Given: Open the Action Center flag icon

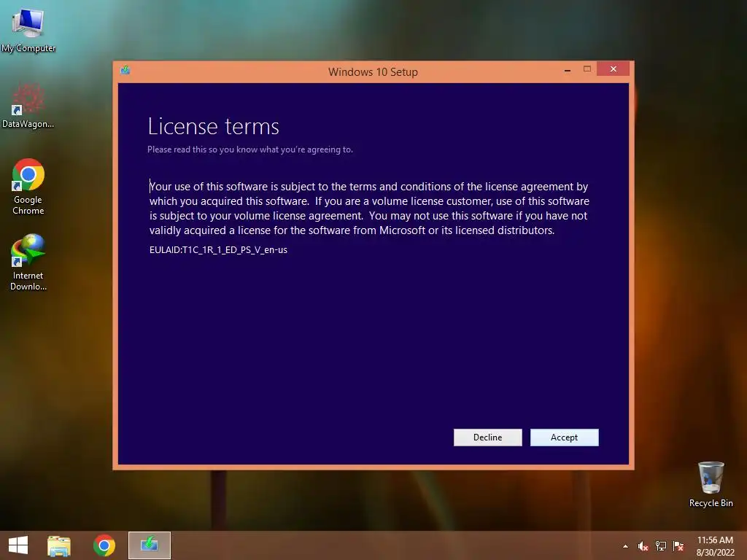Looking at the screenshot, I should pos(678,546).
